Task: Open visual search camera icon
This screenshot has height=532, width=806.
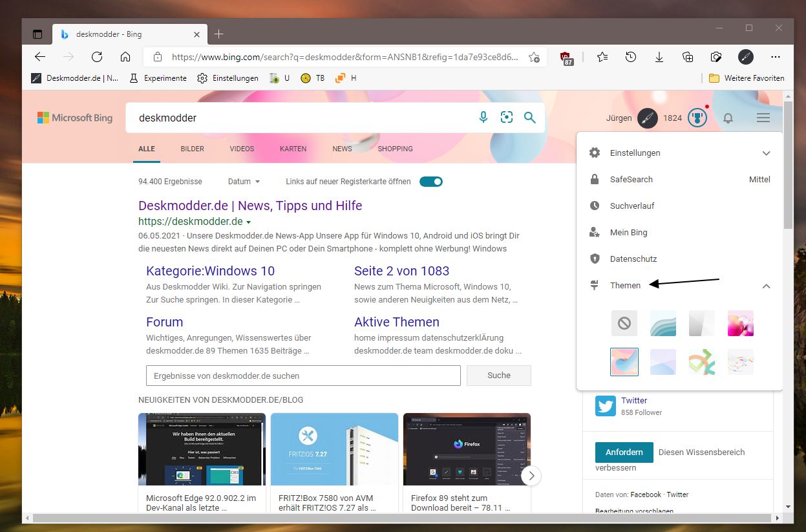Action: coord(507,117)
